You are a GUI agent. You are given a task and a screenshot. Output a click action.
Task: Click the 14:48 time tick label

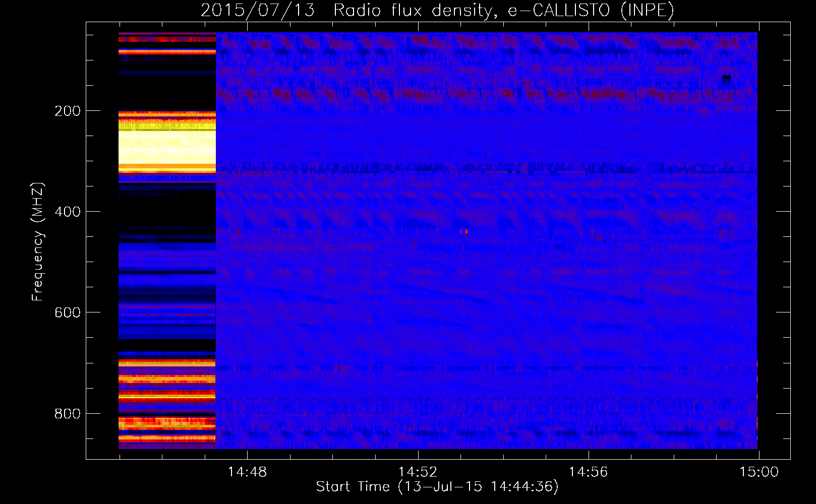pos(247,472)
